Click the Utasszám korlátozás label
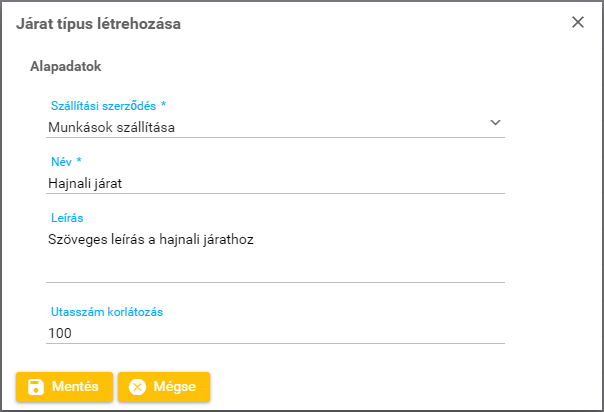 pyautogui.click(x=107, y=311)
